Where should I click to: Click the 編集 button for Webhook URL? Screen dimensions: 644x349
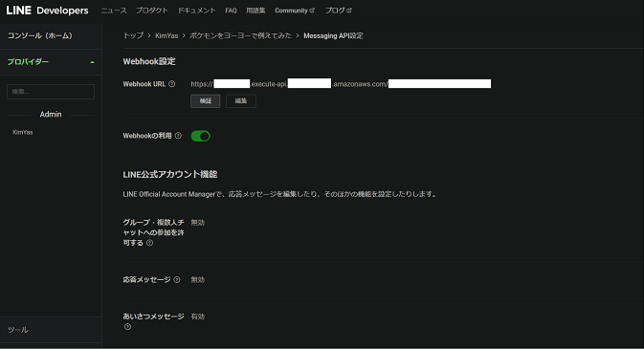coord(241,101)
